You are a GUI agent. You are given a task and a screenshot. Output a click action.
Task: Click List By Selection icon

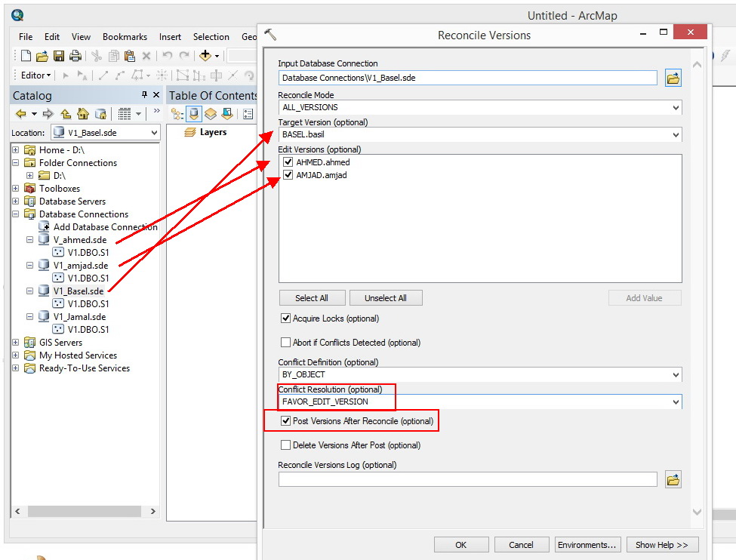(227, 114)
